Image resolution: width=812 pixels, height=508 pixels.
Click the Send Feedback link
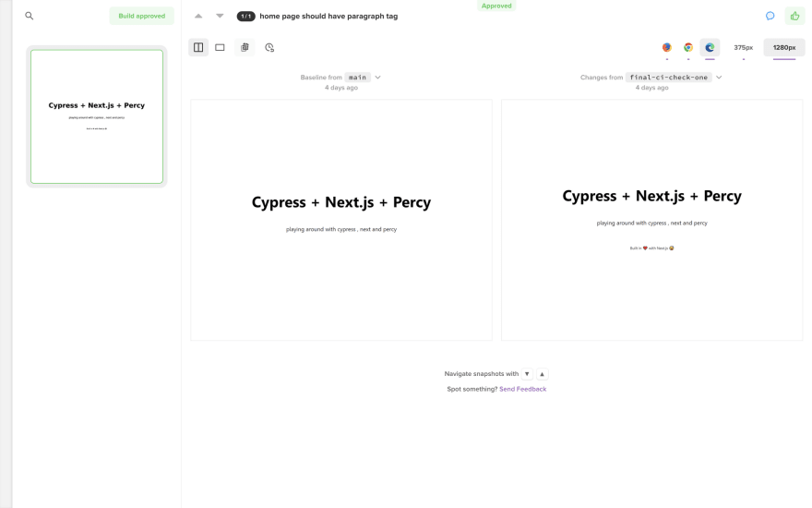click(522, 389)
